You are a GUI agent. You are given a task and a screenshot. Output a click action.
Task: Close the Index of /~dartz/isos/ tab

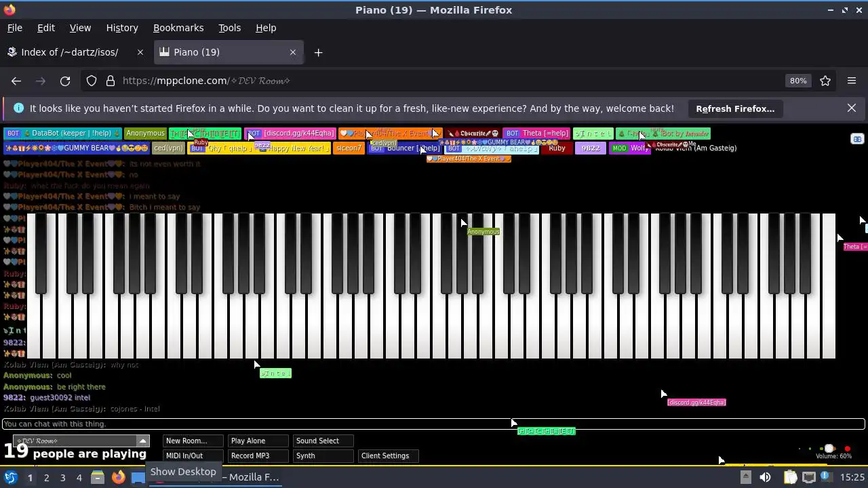click(140, 52)
